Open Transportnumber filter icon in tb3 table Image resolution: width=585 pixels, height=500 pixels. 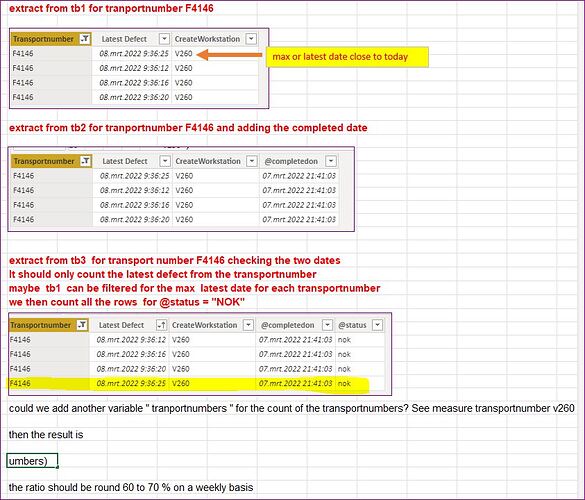click(82, 325)
